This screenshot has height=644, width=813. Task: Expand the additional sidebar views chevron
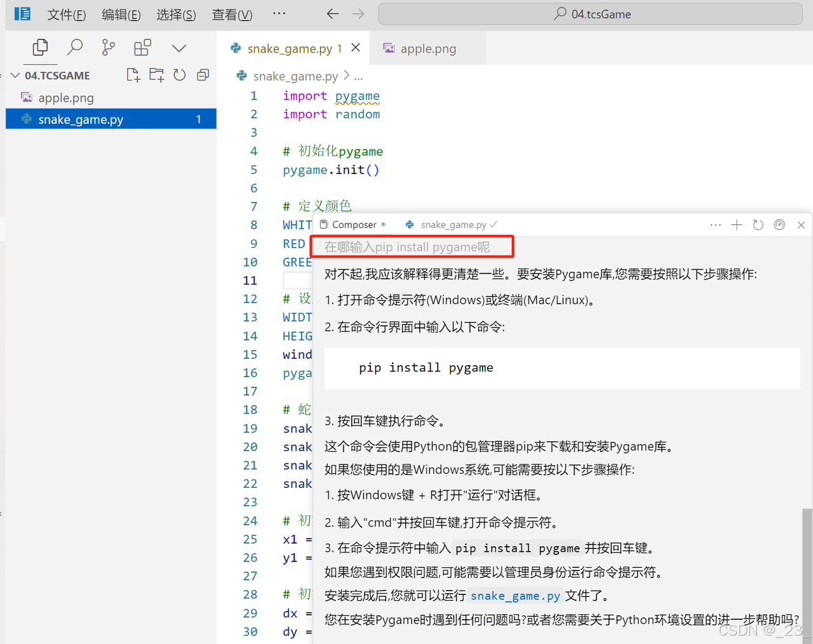pos(179,48)
